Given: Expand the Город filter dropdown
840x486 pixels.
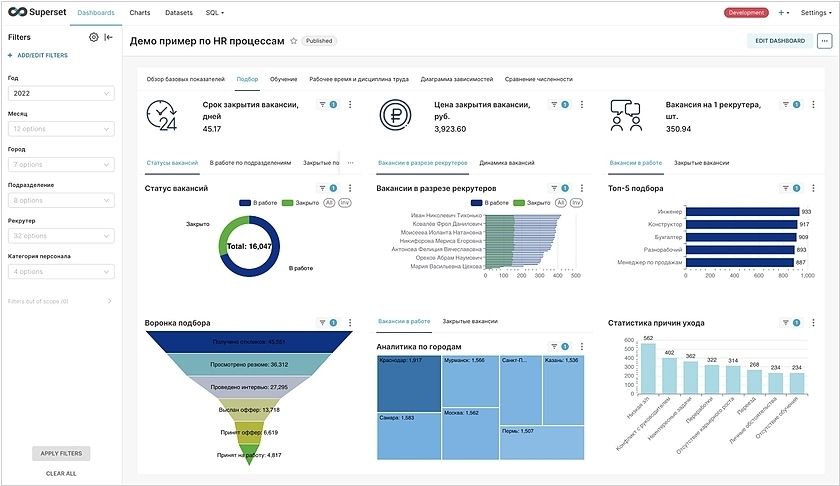Looking at the screenshot, I should coord(61,164).
